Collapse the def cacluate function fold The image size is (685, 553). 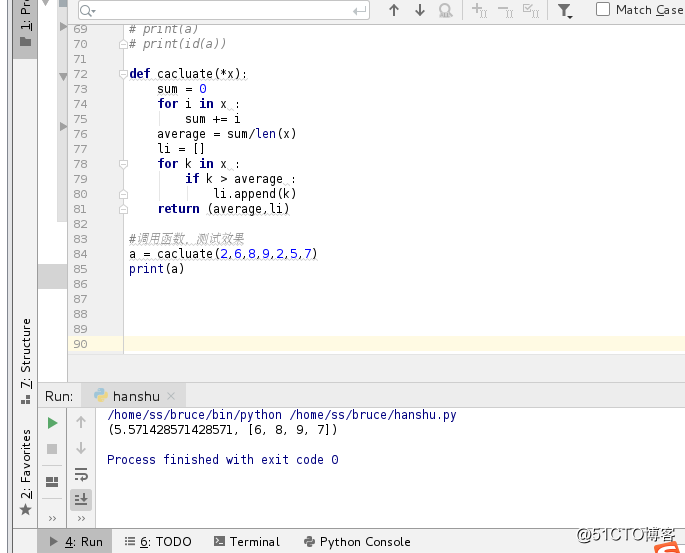click(123, 74)
